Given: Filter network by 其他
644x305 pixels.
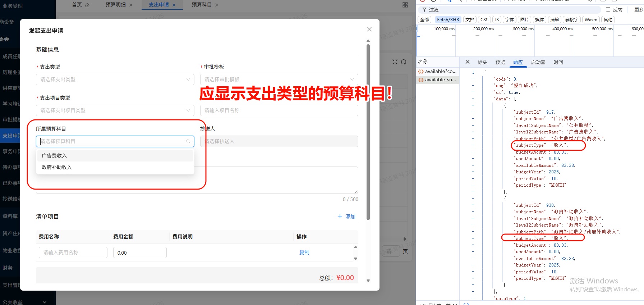Looking at the screenshot, I should tap(608, 20).
